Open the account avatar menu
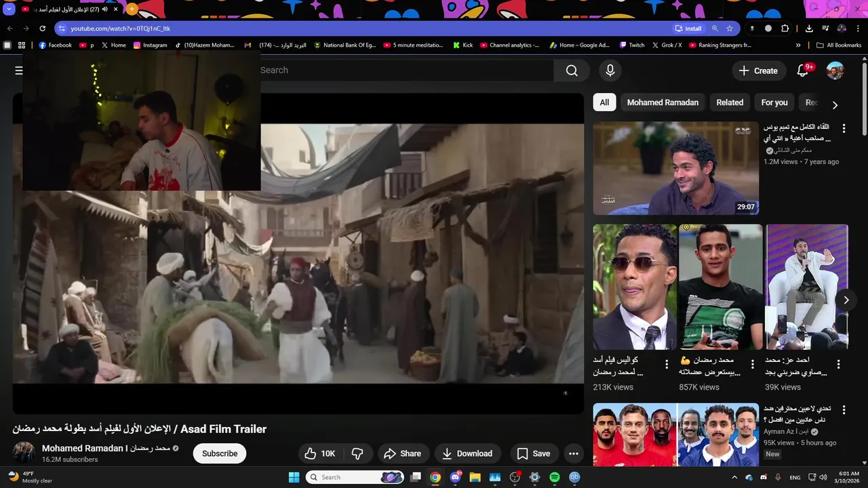This screenshot has width=868, height=488. pyautogui.click(x=835, y=70)
